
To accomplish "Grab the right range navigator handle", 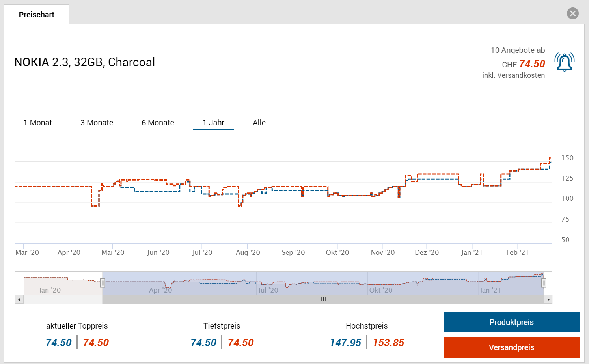I will click(544, 283).
